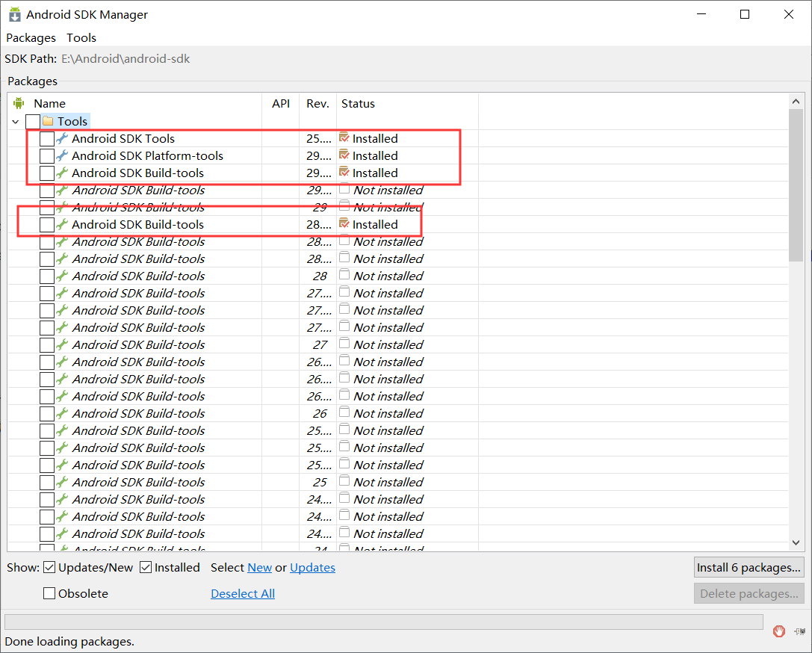Tick checkbox of Build-tools revision 28 row
This screenshot has height=653, width=812.
tap(47, 276)
